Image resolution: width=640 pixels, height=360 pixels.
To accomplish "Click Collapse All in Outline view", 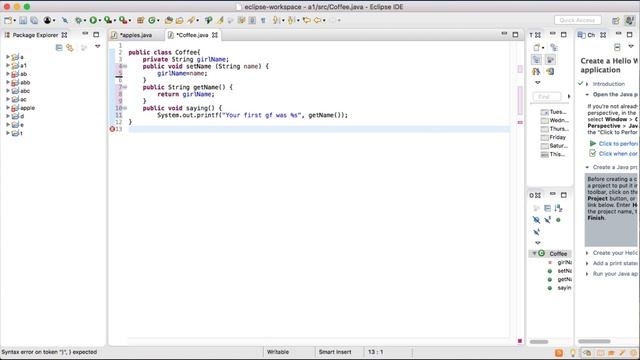I will click(x=547, y=208).
